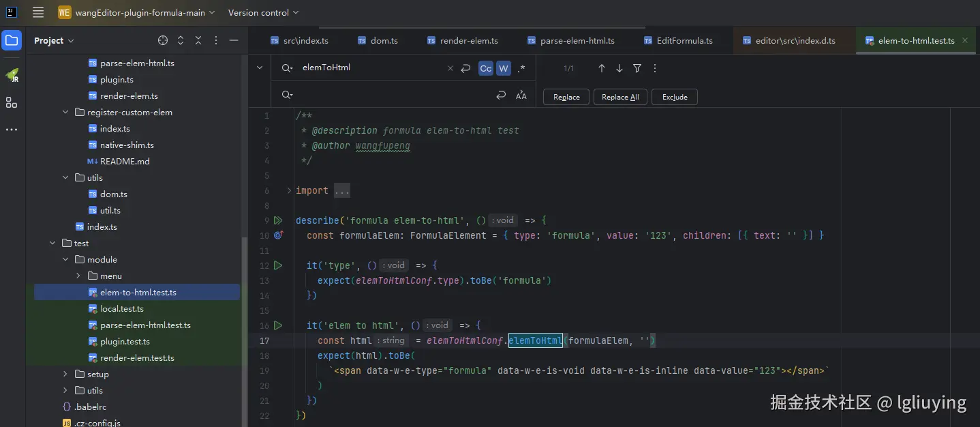Switch to the EditFormula.ts tab

click(x=684, y=41)
